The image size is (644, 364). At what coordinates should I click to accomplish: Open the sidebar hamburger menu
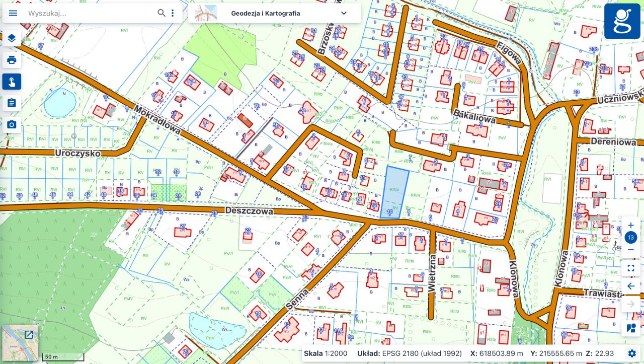(13, 13)
